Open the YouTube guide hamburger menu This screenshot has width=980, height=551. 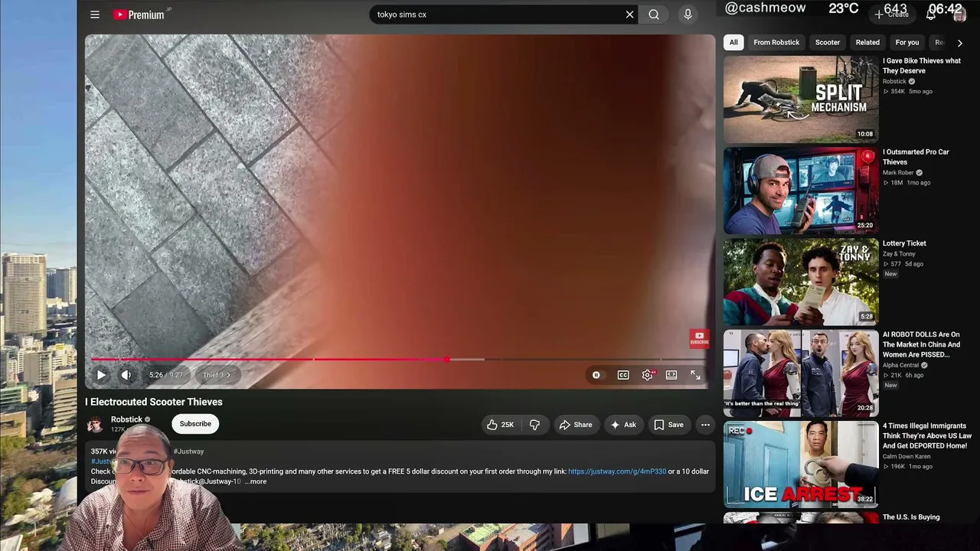coord(95,15)
